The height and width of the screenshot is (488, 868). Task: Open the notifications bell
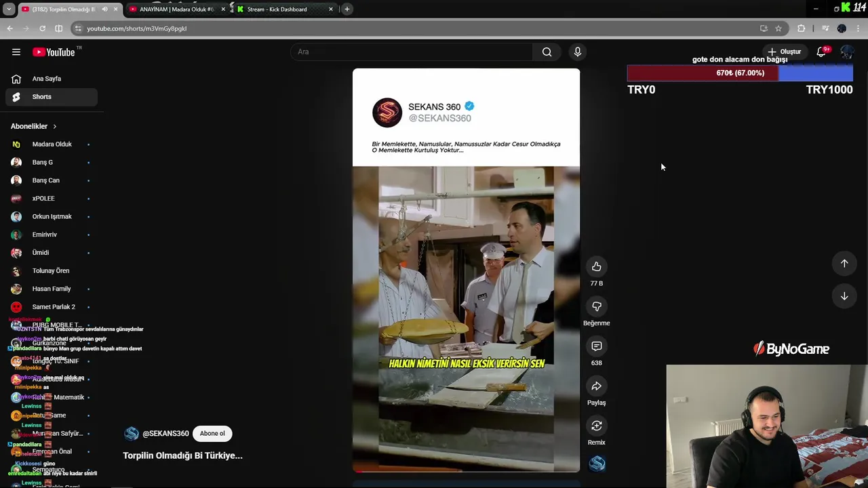coord(821,52)
